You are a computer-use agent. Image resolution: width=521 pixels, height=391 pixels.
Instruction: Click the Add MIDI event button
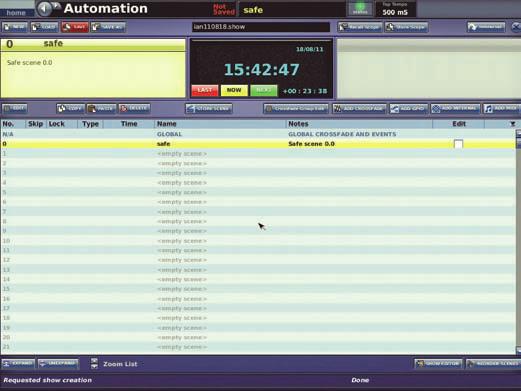click(502, 108)
